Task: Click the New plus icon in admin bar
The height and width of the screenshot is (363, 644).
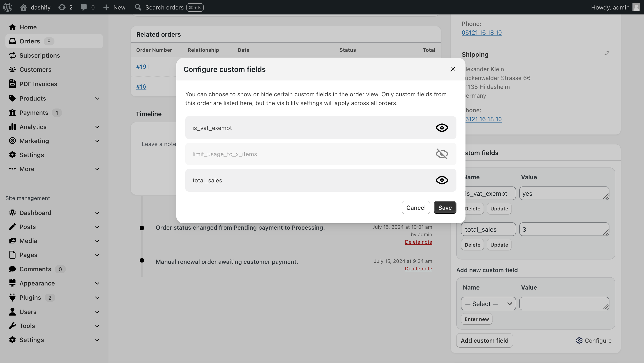Action: pyautogui.click(x=106, y=7)
